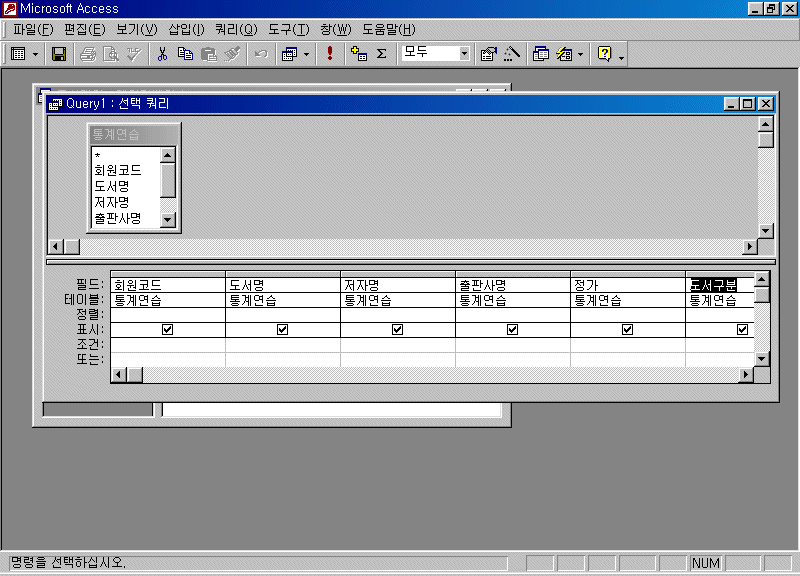Open the 쿼리(Q) menu
Screen dimensions: 800x576
[x=236, y=30]
